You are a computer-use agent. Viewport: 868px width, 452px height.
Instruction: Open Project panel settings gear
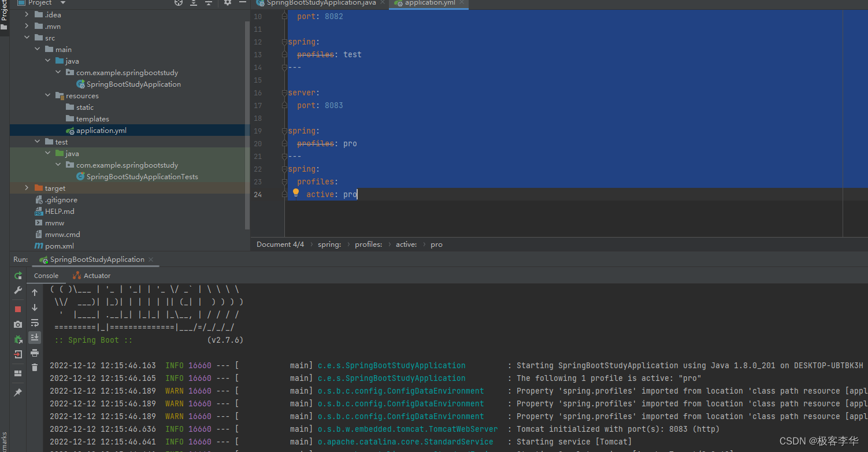[228, 3]
